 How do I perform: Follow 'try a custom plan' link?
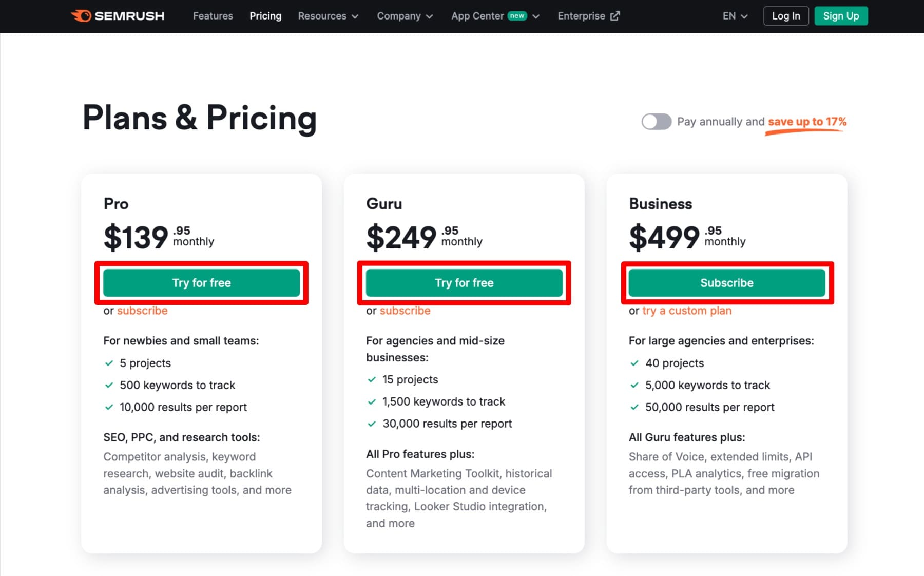pyautogui.click(x=686, y=311)
